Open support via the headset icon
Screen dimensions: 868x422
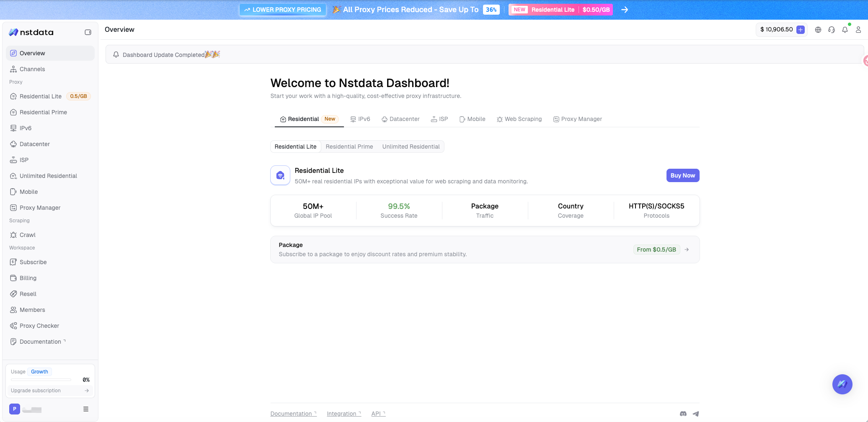click(x=832, y=30)
